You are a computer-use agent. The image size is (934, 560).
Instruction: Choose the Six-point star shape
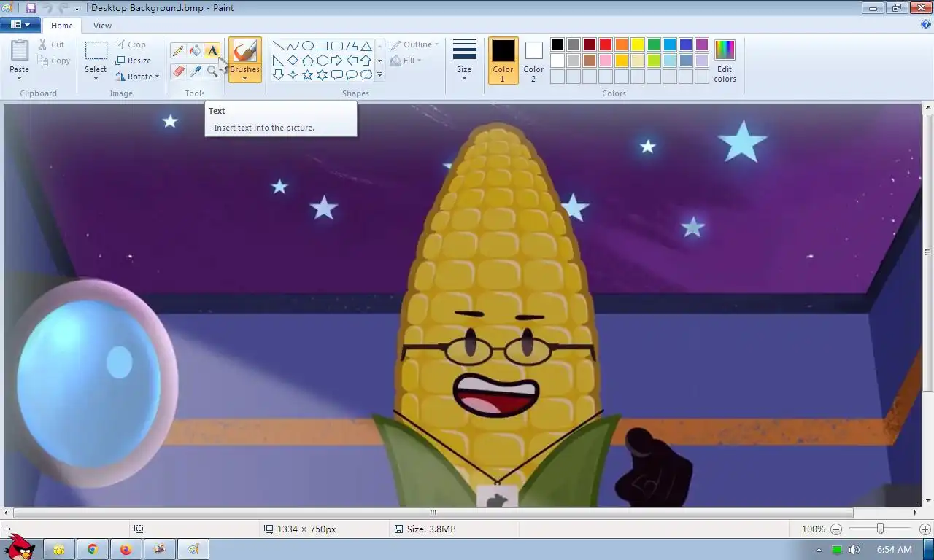[322, 74]
